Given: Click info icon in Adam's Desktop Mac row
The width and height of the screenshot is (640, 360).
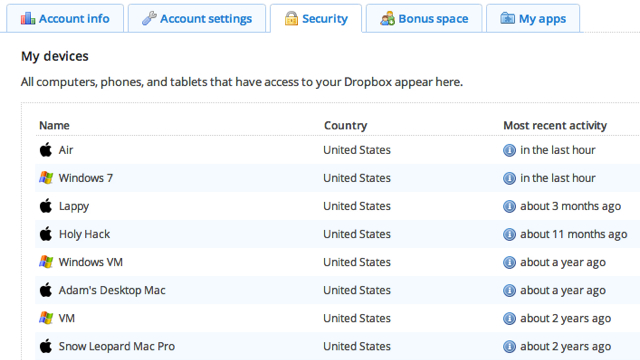Looking at the screenshot, I should pyautogui.click(x=509, y=291).
